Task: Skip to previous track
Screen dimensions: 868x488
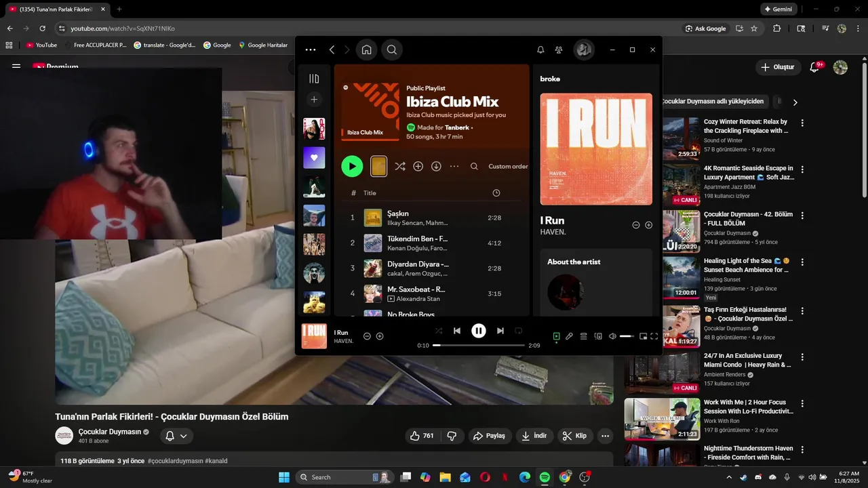Action: coord(457,331)
